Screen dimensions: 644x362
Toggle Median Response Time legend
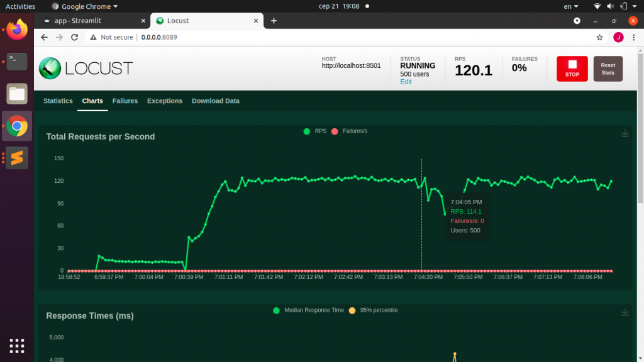[x=308, y=310]
